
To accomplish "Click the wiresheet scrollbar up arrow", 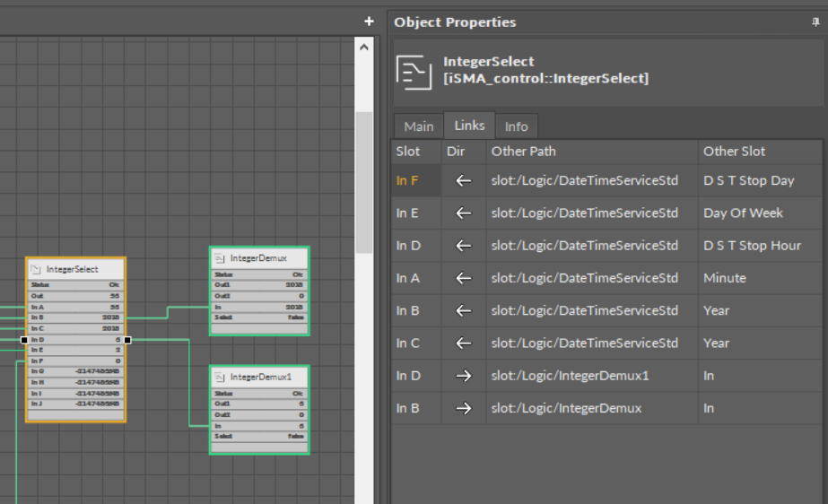I will (x=363, y=47).
